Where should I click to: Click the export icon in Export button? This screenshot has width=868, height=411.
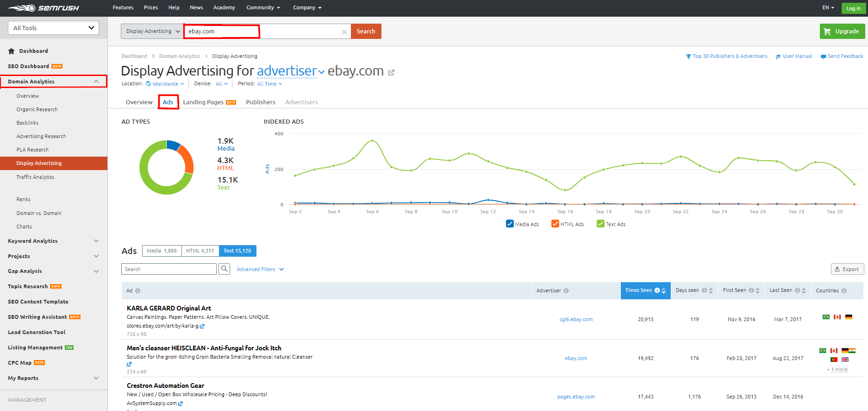(x=837, y=269)
